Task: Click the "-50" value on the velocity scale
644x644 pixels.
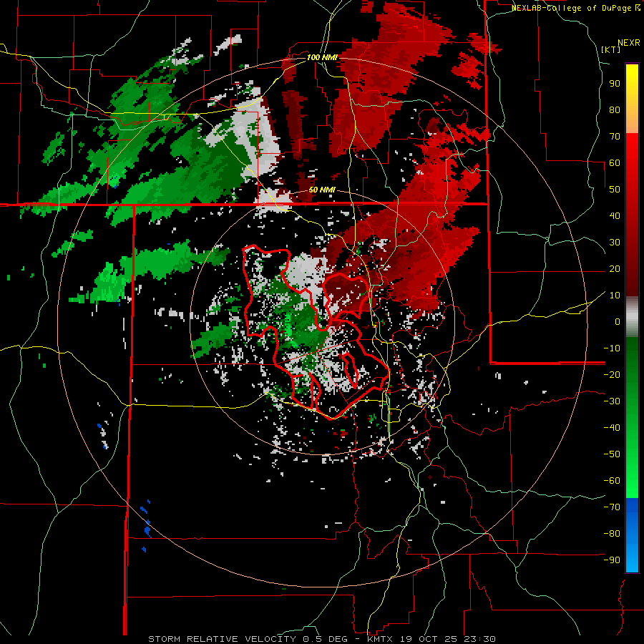Action: 612,454
